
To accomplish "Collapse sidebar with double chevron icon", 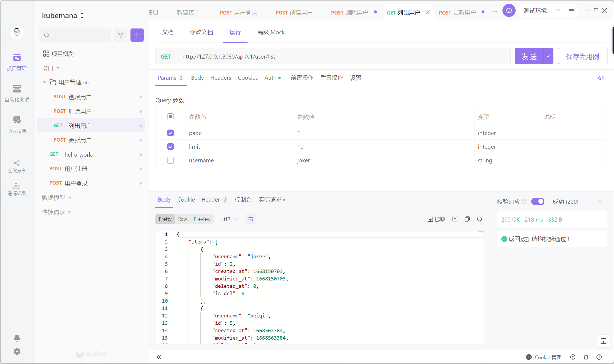I will coord(159,357).
